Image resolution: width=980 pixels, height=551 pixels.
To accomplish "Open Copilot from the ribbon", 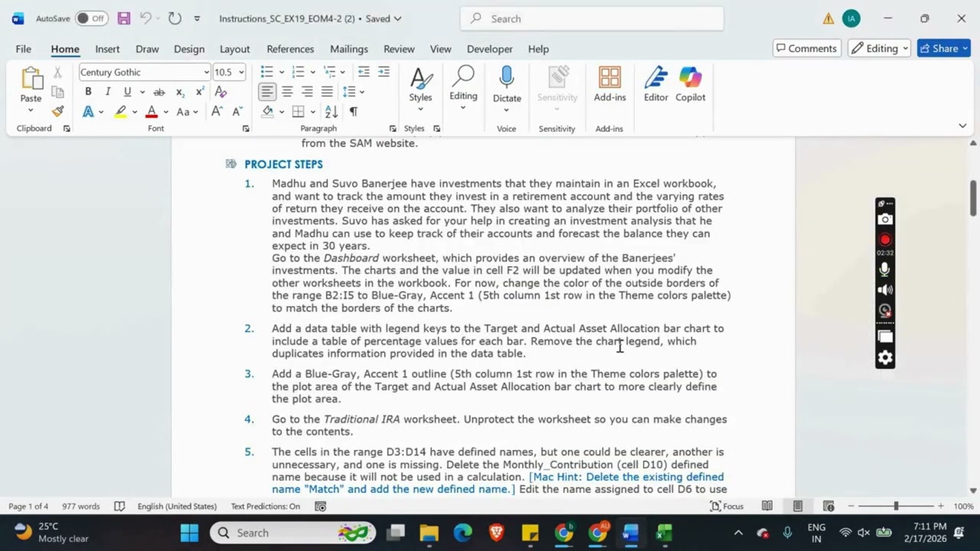I will click(x=690, y=84).
